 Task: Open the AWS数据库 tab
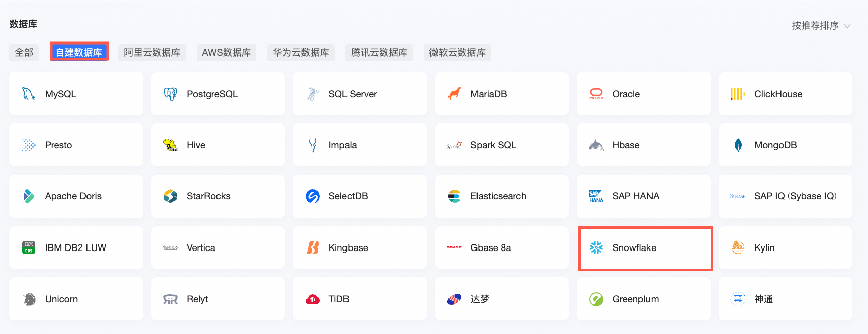[227, 53]
